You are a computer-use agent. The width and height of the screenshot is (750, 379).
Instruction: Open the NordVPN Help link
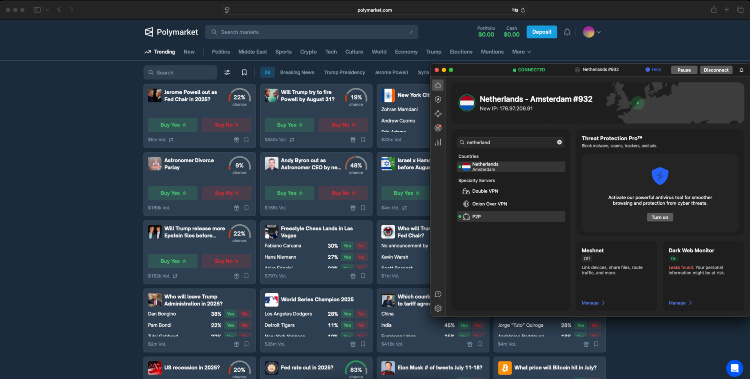(653, 70)
